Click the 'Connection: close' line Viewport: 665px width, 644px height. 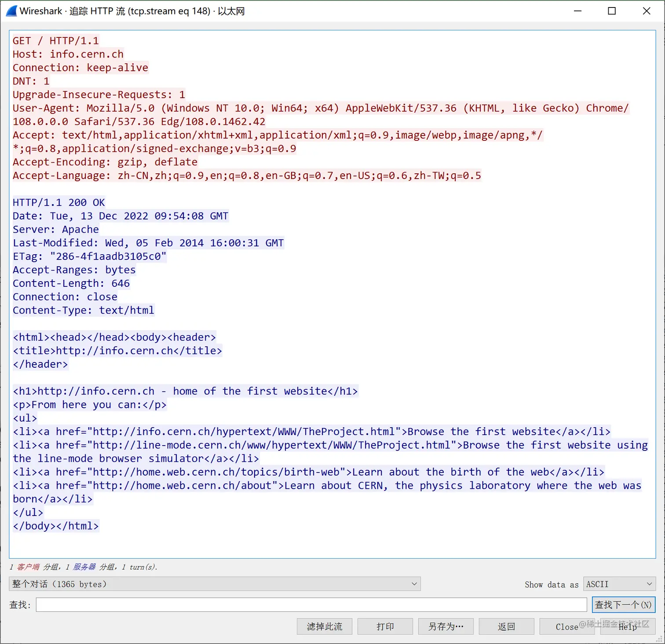tap(65, 297)
